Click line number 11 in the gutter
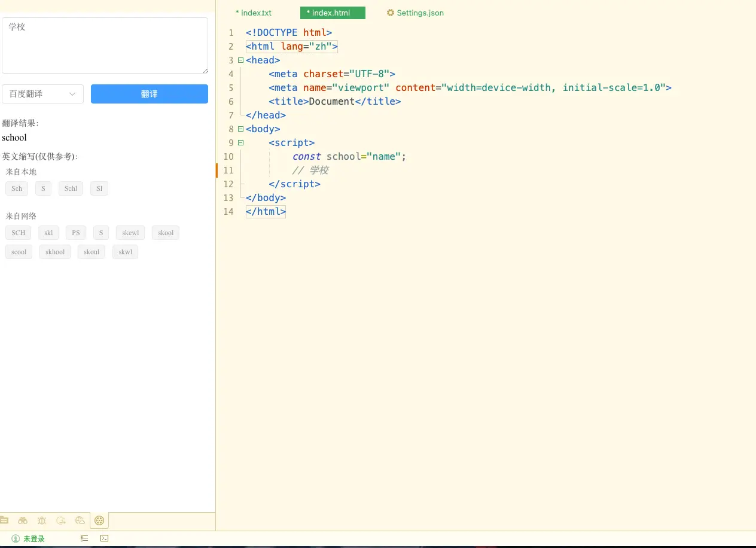This screenshot has height=548, width=756. pos(228,170)
